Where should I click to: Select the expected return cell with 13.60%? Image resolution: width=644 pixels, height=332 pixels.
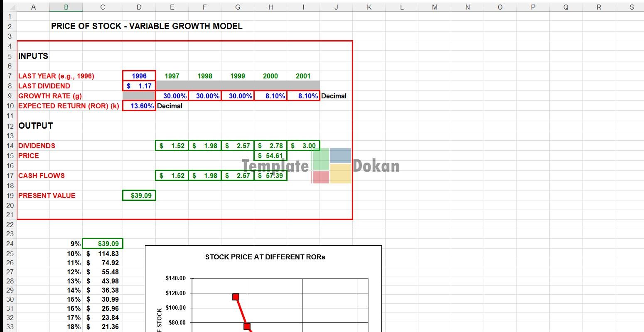(x=139, y=106)
